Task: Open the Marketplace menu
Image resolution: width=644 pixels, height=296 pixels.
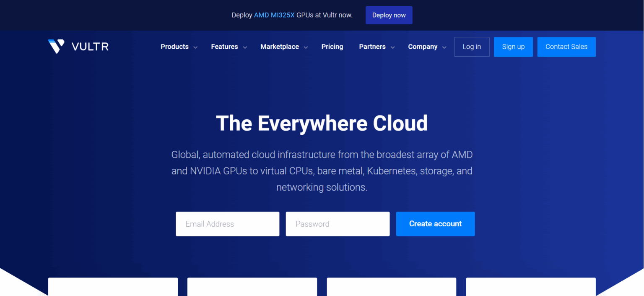Action: point(279,47)
